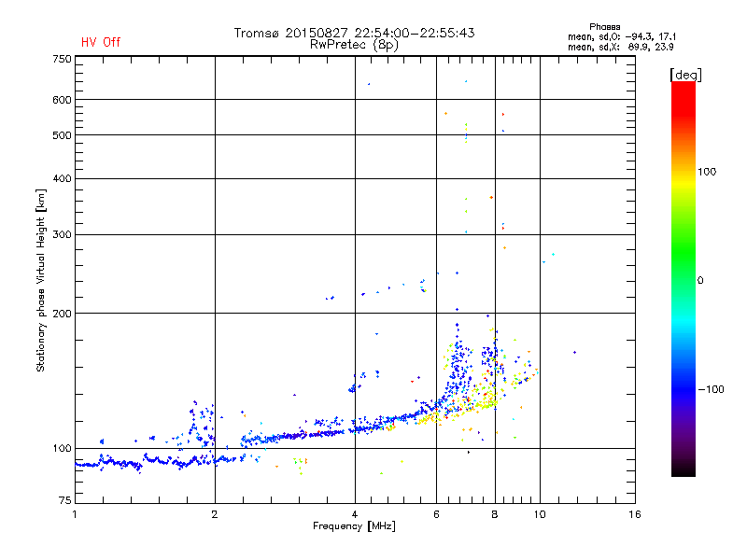Click the colorbar tick label '-100'
The image size is (747, 560).
711,389
